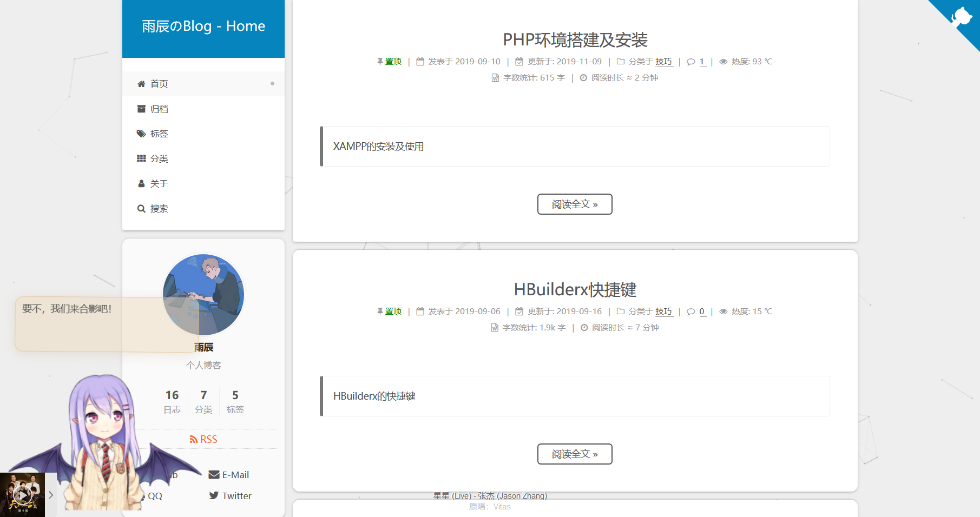Open the 首页 home menu item
Viewport: 980px width, 517px height.
click(203, 84)
